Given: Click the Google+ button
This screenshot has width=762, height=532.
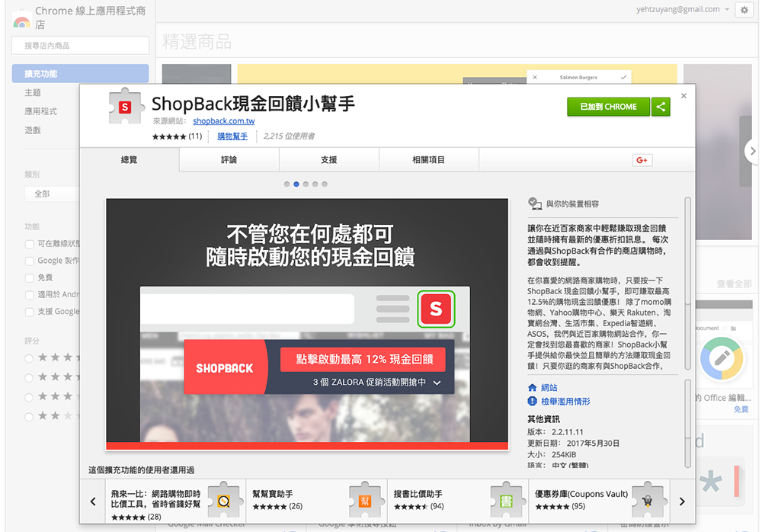Looking at the screenshot, I should [x=641, y=160].
